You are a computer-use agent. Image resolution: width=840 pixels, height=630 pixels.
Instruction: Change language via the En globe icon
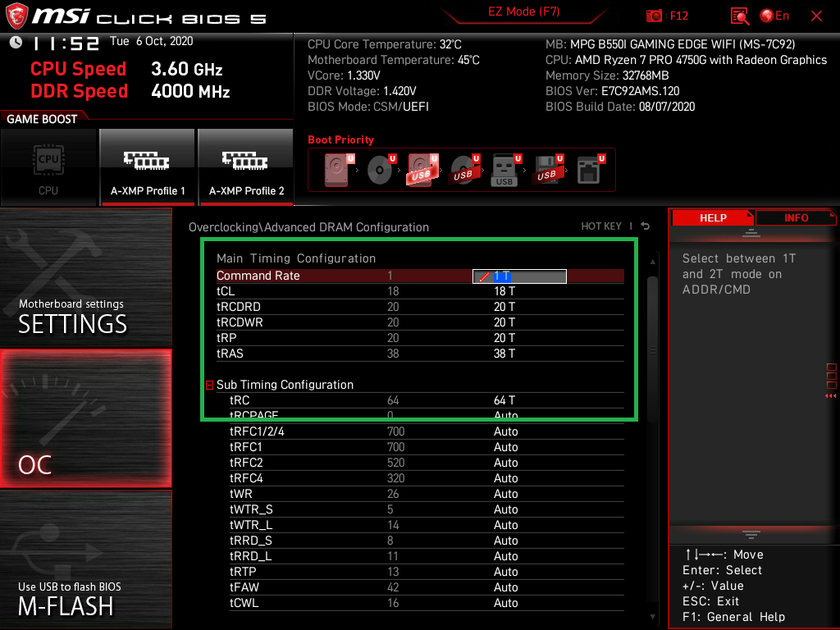click(x=774, y=16)
